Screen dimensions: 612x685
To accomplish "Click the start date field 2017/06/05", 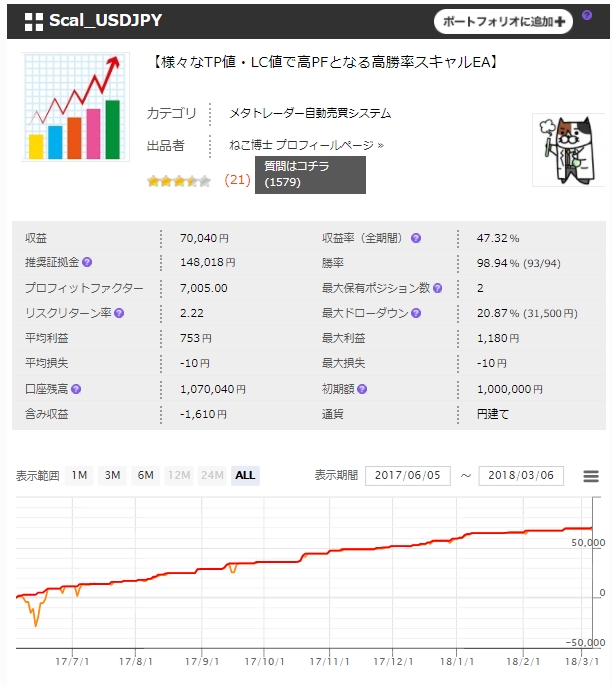I will [408, 476].
